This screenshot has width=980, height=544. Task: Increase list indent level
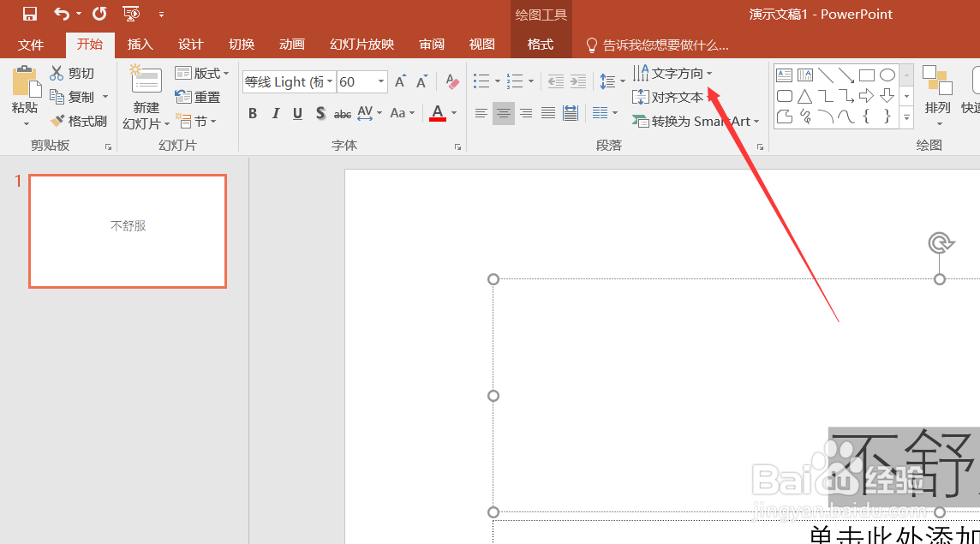578,81
